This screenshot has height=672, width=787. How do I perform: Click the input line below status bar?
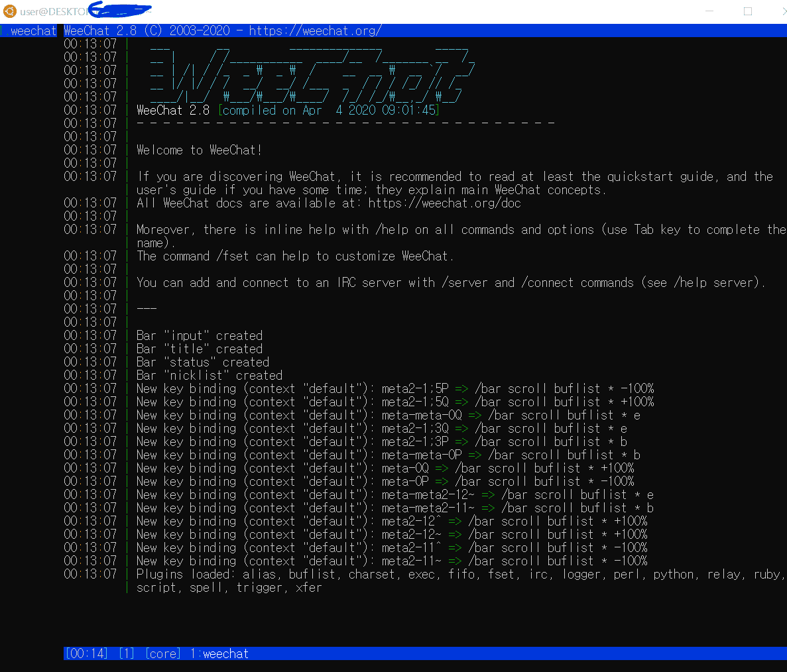424,667
